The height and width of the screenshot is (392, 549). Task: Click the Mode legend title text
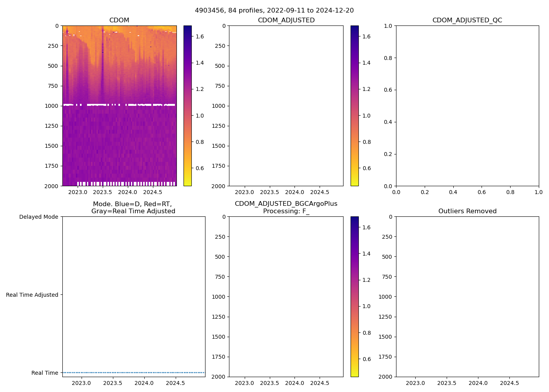point(133,208)
